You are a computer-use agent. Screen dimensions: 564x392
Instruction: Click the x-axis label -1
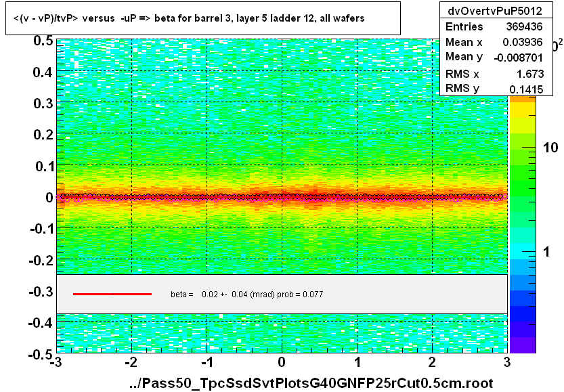coord(207,362)
